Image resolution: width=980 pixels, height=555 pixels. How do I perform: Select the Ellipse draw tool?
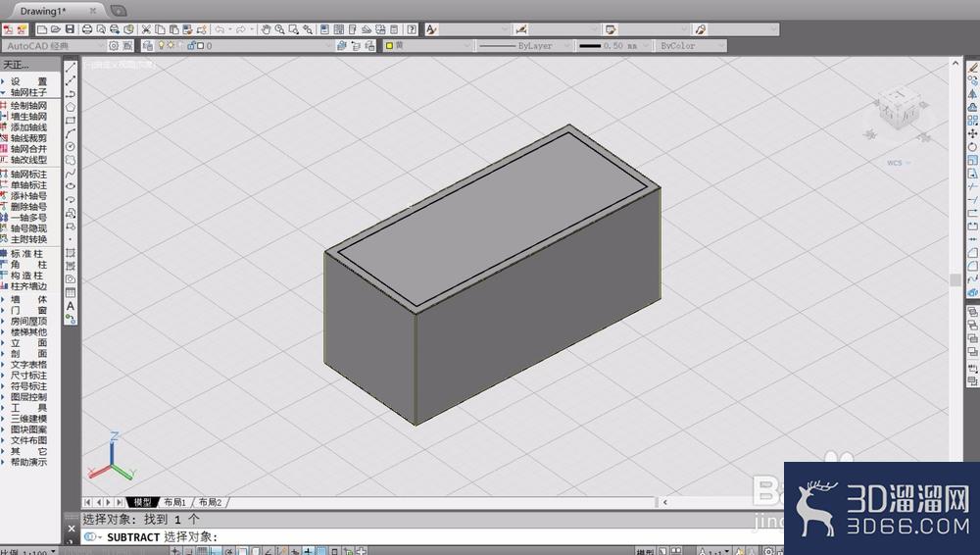pyautogui.click(x=71, y=186)
